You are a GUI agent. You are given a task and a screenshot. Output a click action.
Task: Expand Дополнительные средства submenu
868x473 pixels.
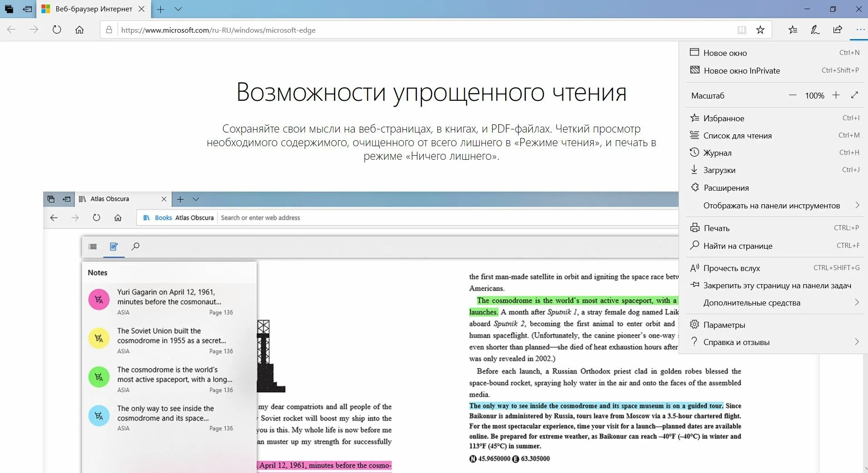[774, 302]
